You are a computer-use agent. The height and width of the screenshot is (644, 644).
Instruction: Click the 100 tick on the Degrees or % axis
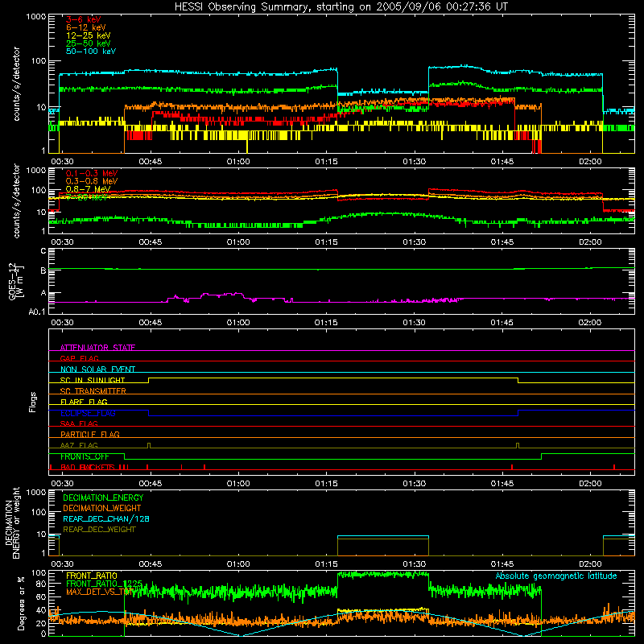coord(39,573)
